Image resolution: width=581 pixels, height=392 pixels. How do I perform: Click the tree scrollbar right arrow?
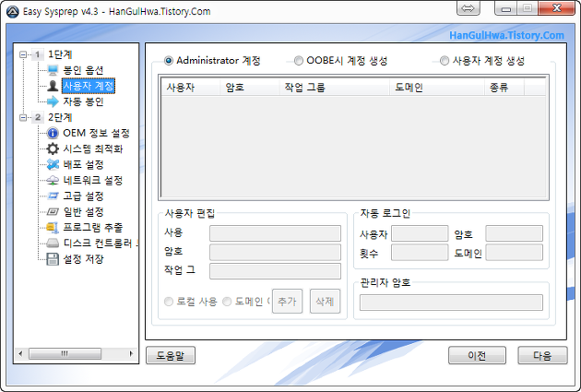(131, 353)
